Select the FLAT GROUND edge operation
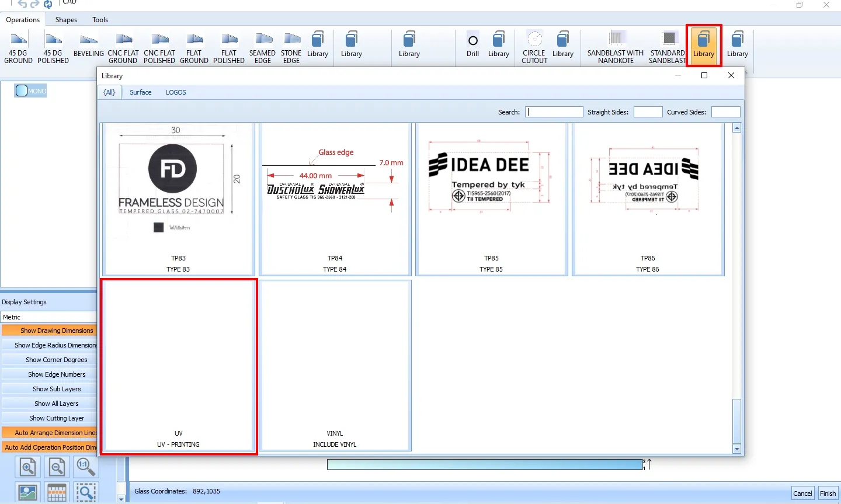The image size is (841, 504). coord(194,48)
